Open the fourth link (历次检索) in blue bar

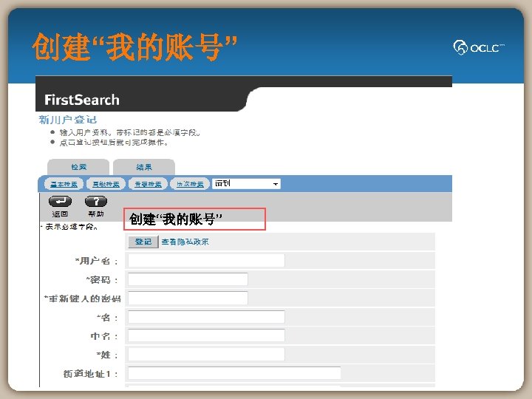[x=190, y=184]
